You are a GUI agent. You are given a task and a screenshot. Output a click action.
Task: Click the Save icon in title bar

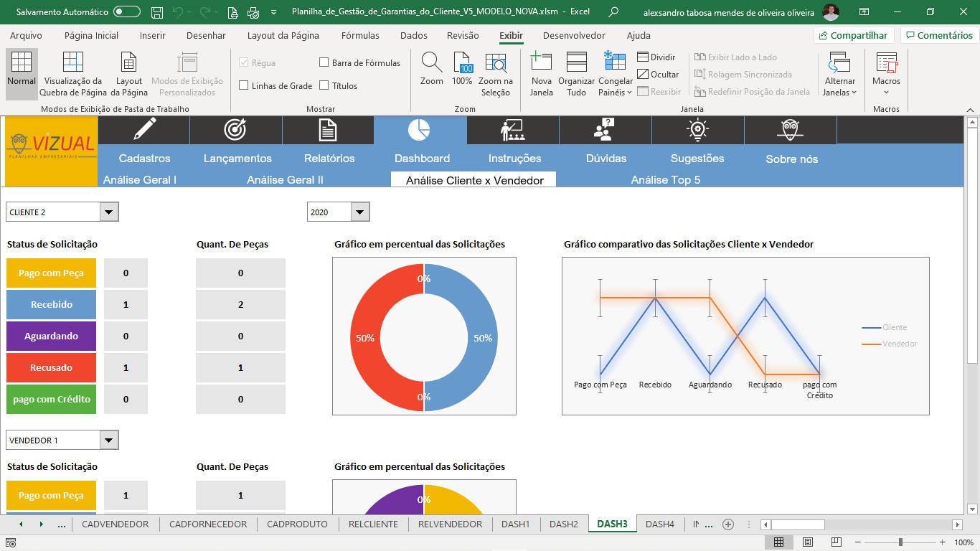pos(157,12)
